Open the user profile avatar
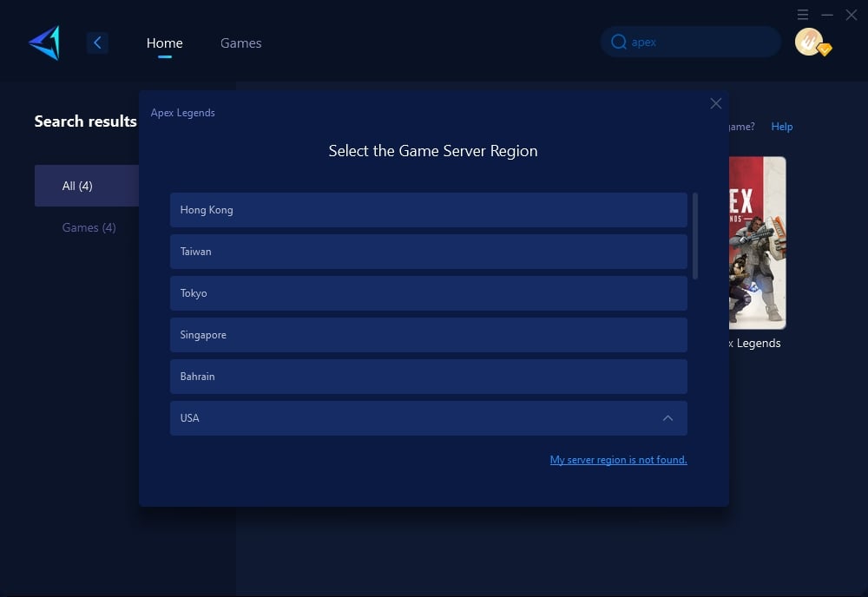Screen dimensions: 868x597 pyautogui.click(x=809, y=42)
